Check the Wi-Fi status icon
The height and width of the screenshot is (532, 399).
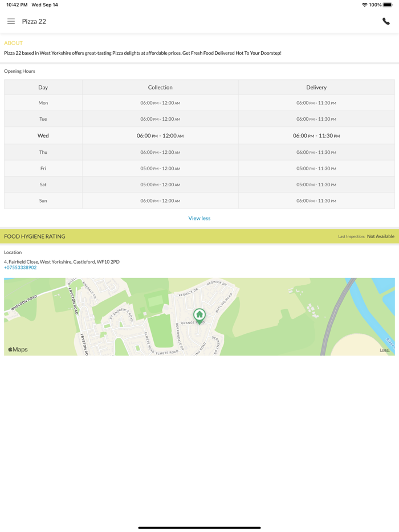pyautogui.click(x=364, y=5)
